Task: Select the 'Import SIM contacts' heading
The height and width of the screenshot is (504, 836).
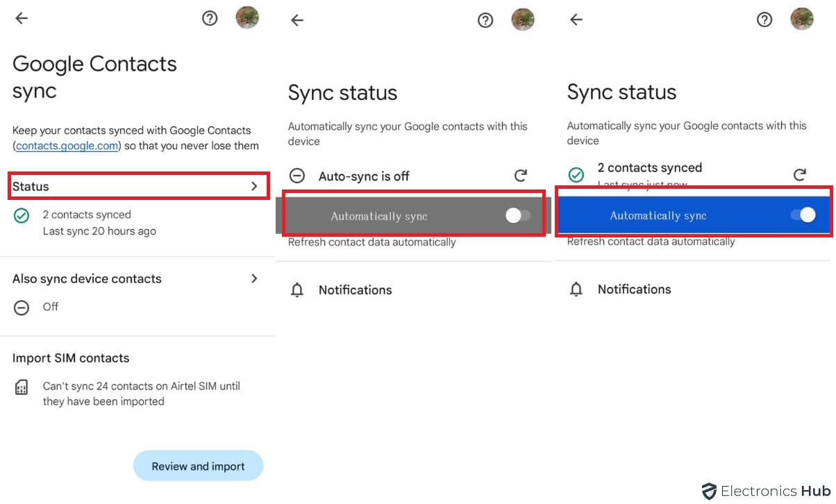Action: 71,358
